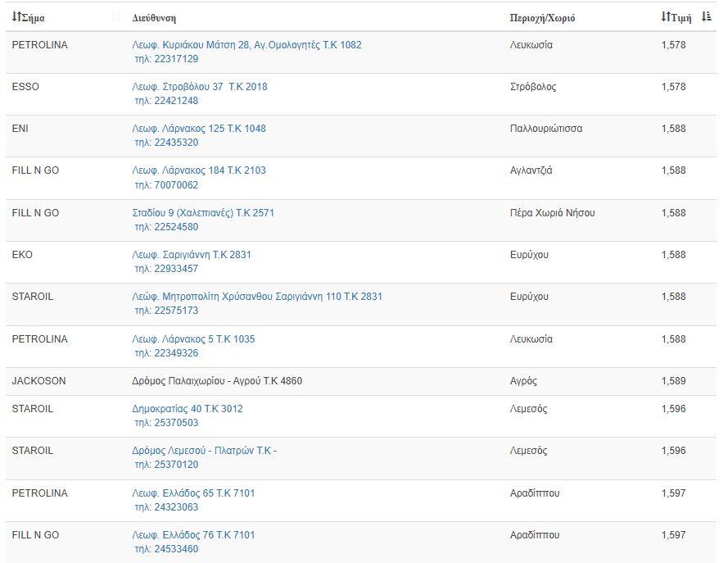Sort by the Διεύθυνση column header

[x=154, y=18]
